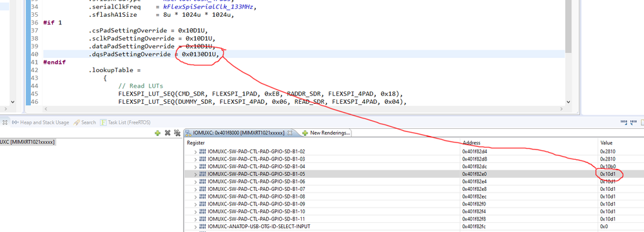Select the IOMUXC-SW-PAD-CTL-PAD-GPIO-SD-B1-02 register name
The width and height of the screenshot is (644, 232).
[x=257, y=151]
